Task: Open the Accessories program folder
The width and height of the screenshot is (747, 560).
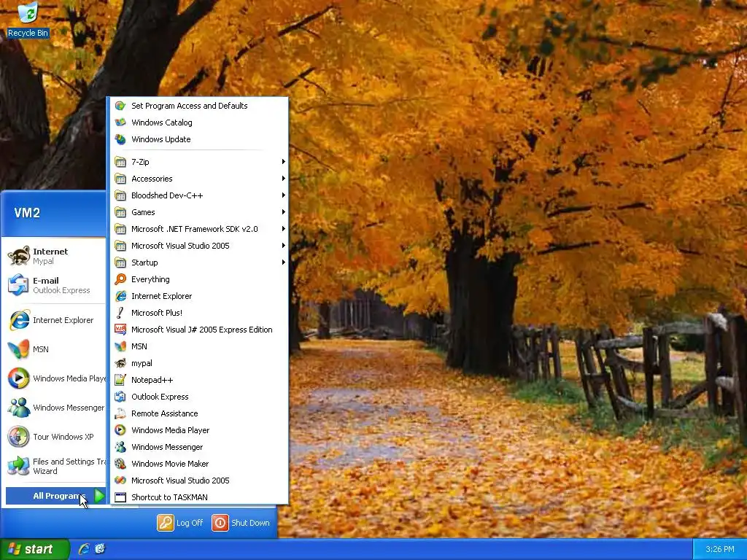Action: (x=199, y=179)
